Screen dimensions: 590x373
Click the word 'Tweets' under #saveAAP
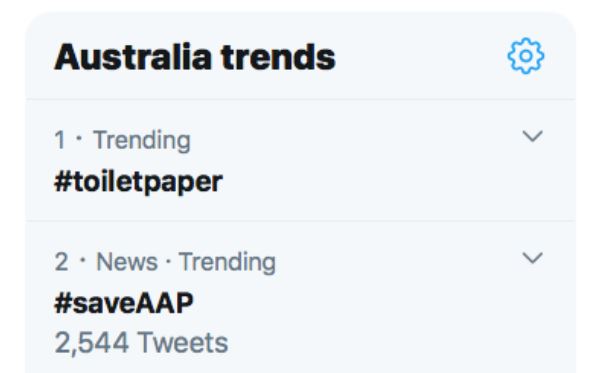click(183, 343)
